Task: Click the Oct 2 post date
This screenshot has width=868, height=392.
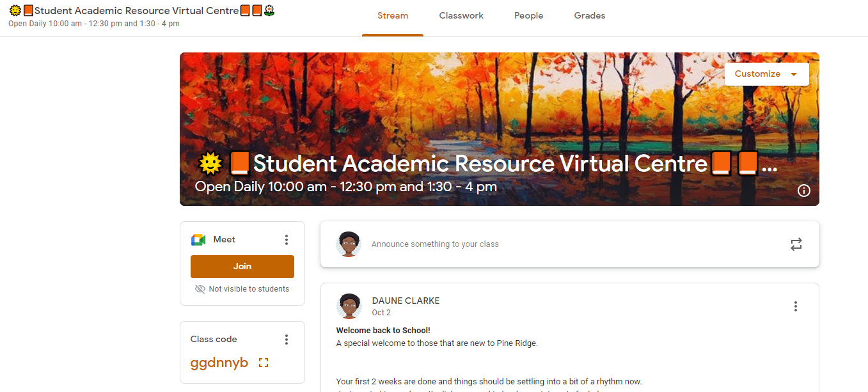Action: 381,313
